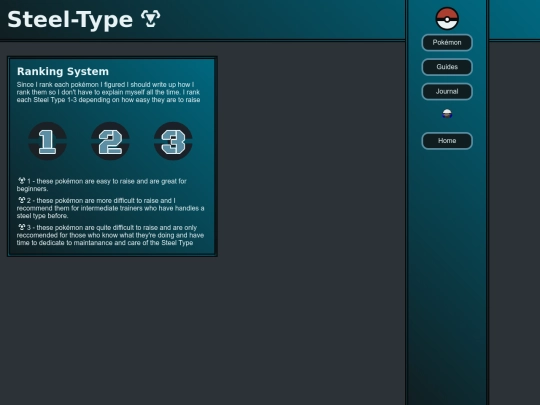Go to the Home button
The image size is (540, 405).
[x=447, y=141]
